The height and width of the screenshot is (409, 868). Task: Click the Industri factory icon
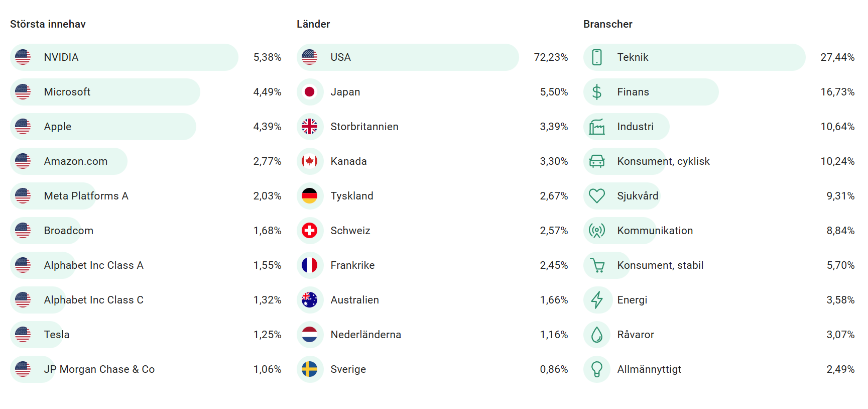596,127
